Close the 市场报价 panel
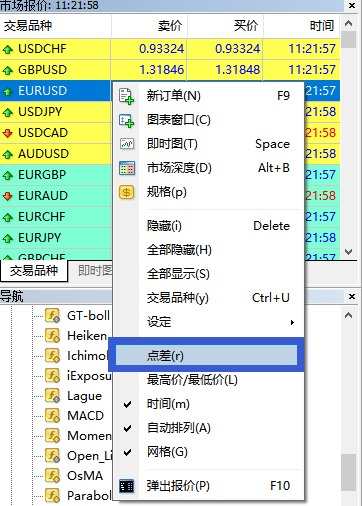Viewport: 362px width, 506px height. click(352, 6)
